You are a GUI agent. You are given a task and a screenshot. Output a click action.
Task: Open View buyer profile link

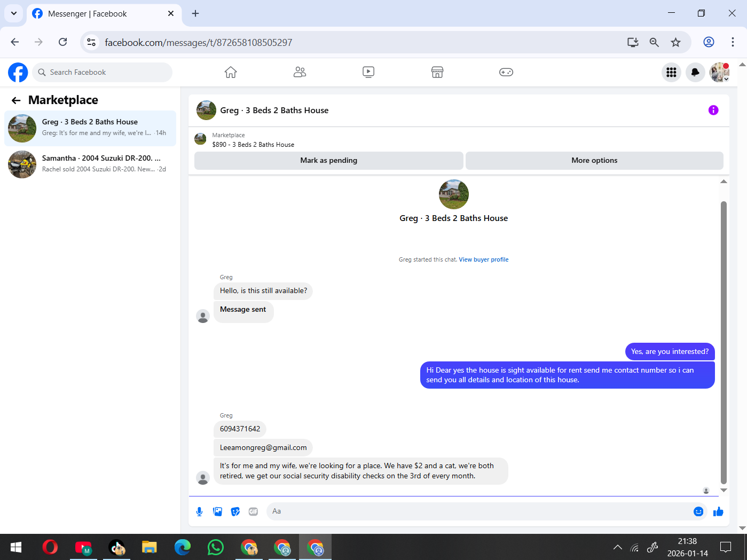click(x=484, y=259)
